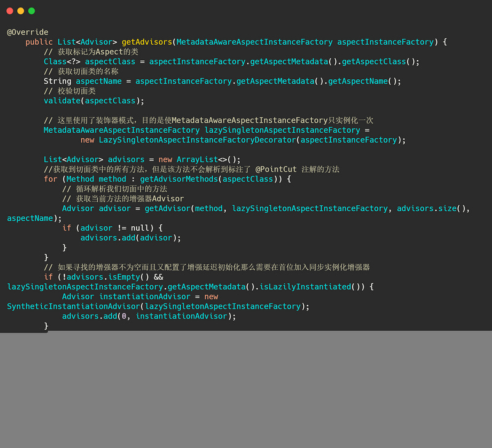Click 'String' keyword before aspectName
Screen dimensions: 492x448
click(x=57, y=81)
